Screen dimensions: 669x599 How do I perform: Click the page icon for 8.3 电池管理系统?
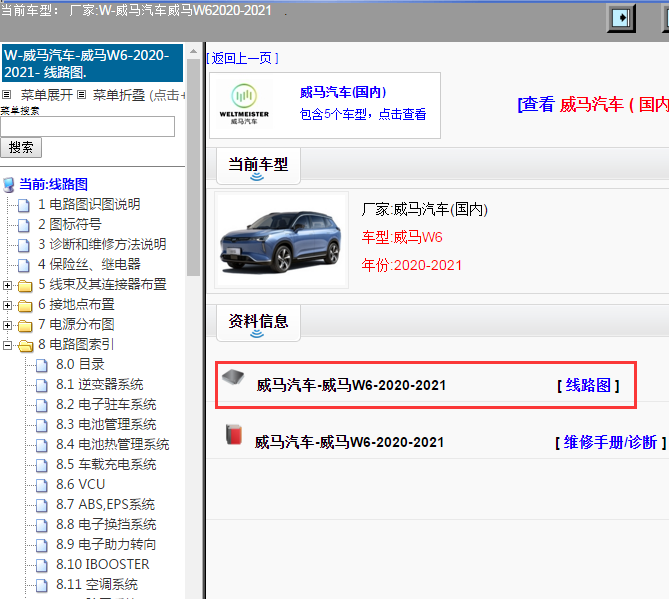[x=42, y=425]
